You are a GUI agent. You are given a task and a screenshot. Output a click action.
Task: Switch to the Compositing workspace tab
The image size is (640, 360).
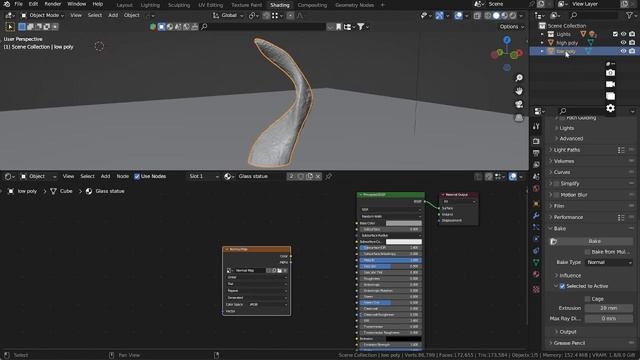[312, 5]
